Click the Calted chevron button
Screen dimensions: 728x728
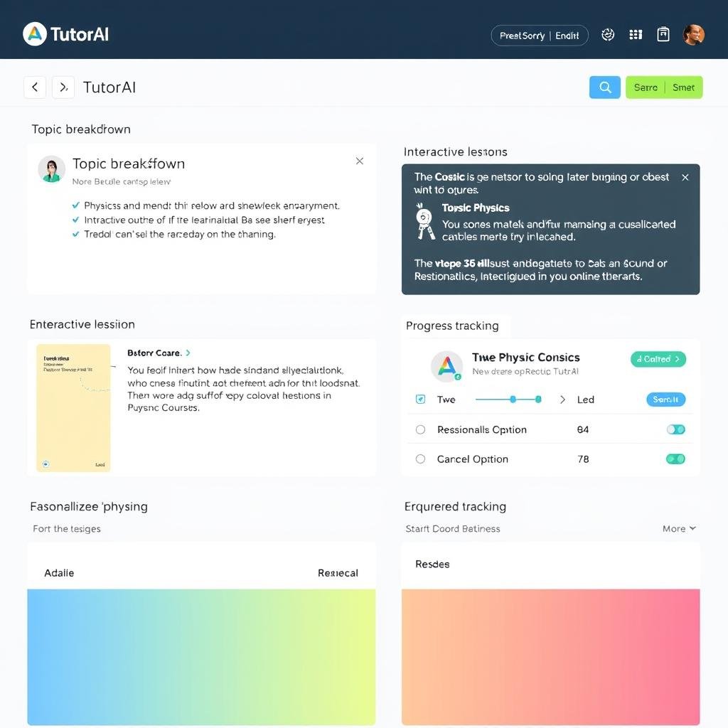(x=658, y=359)
